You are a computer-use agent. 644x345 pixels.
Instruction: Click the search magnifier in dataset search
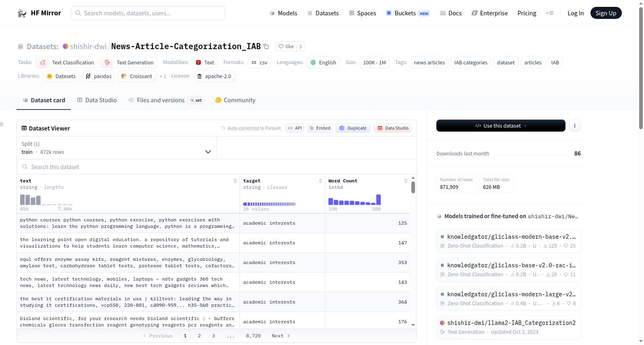click(x=25, y=167)
